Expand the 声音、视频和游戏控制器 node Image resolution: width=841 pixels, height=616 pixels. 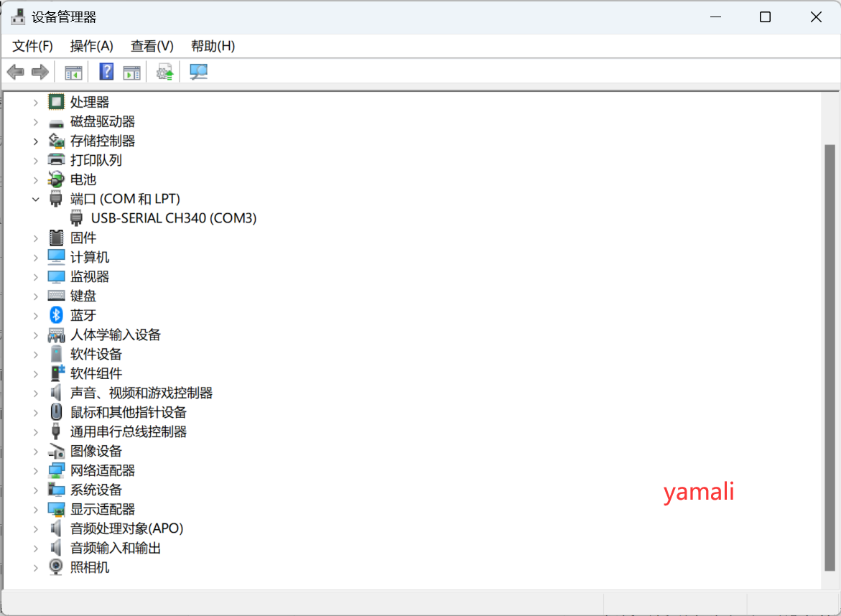35,393
